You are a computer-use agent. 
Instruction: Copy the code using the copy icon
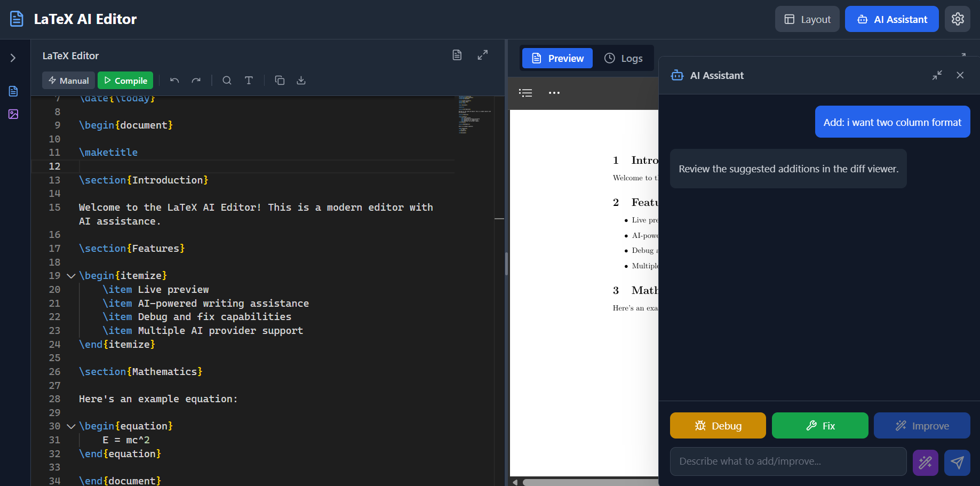pos(280,80)
